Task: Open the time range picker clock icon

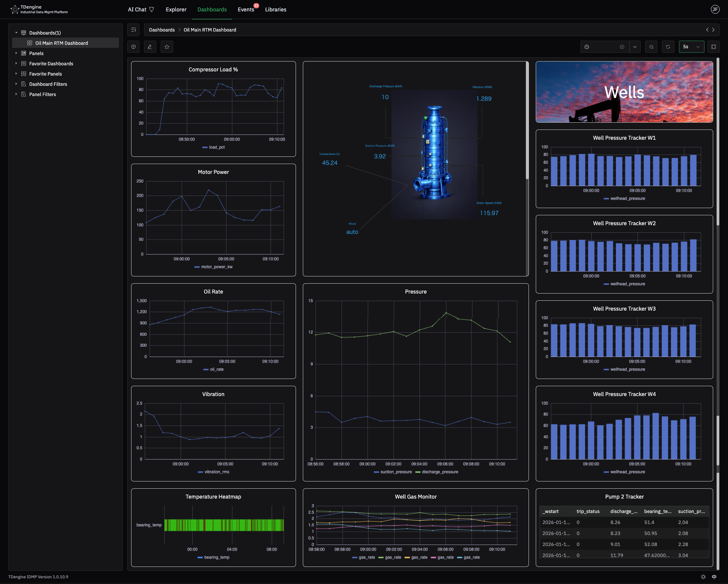Action: point(586,47)
